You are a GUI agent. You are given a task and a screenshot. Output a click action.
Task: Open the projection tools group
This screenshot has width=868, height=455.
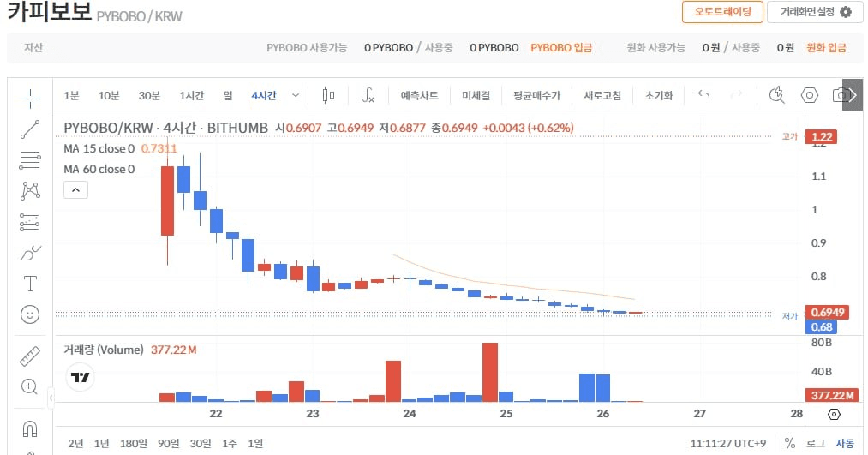(x=30, y=222)
